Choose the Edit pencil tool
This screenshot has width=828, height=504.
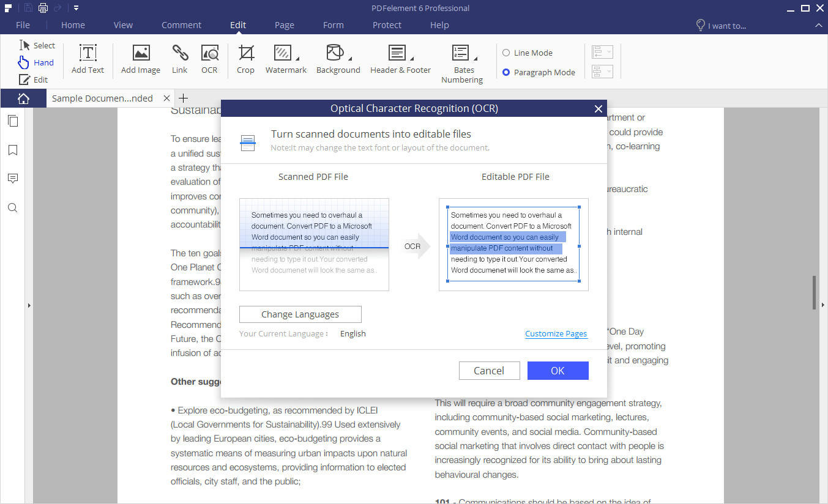tap(34, 80)
